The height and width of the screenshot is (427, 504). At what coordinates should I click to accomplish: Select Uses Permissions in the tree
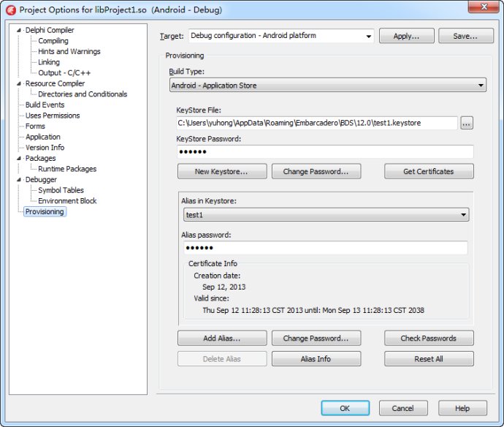(53, 116)
